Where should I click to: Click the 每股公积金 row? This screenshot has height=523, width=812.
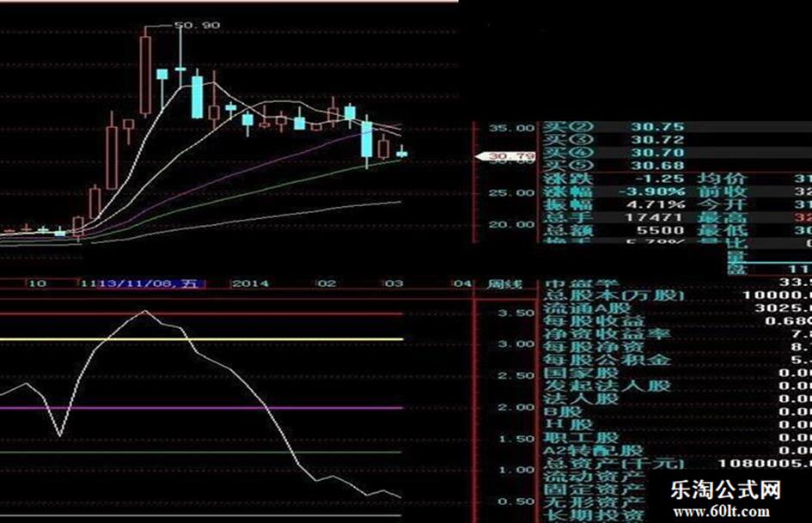click(677, 360)
